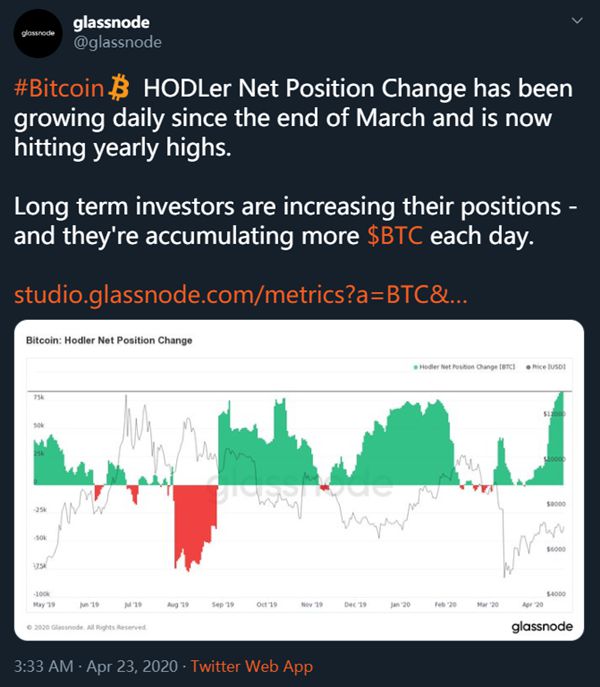Click the Jan '20 marker on chart axis
This screenshot has width=600, height=687.
point(400,605)
